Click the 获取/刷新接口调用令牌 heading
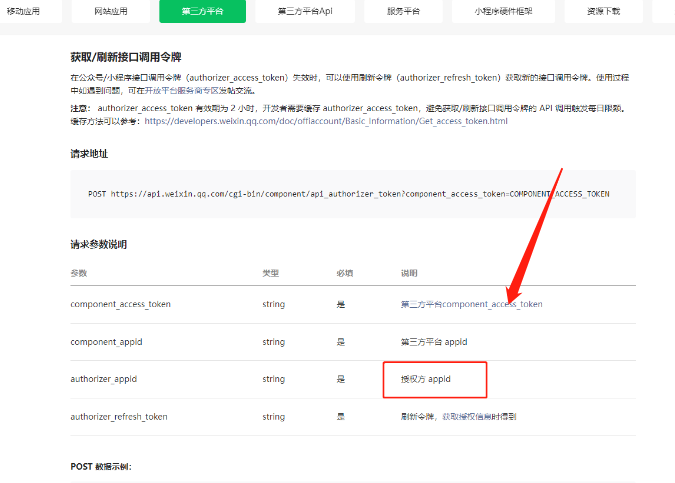Image resolution: width=675 pixels, height=483 pixels. [x=126, y=57]
